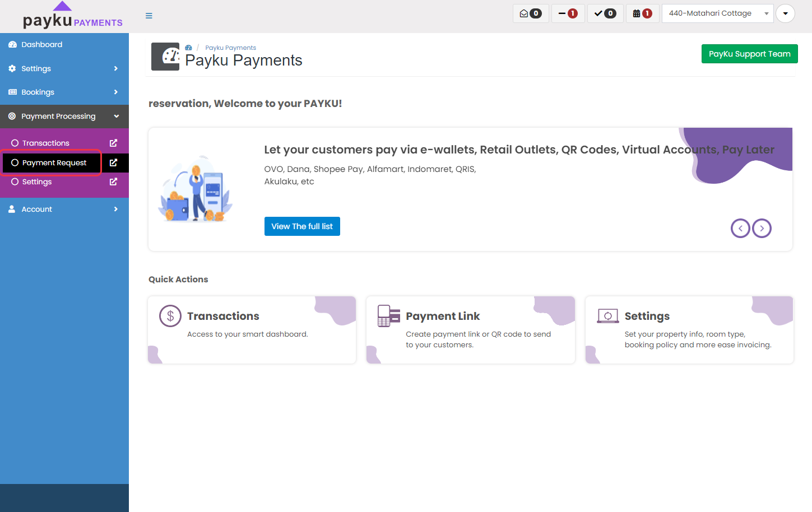Contact the PayKu Support Team button
Screen dimensions: 812x512
[749, 54]
